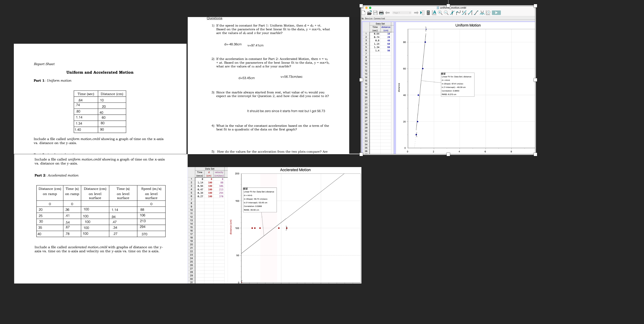Click the Print icon

point(381,13)
